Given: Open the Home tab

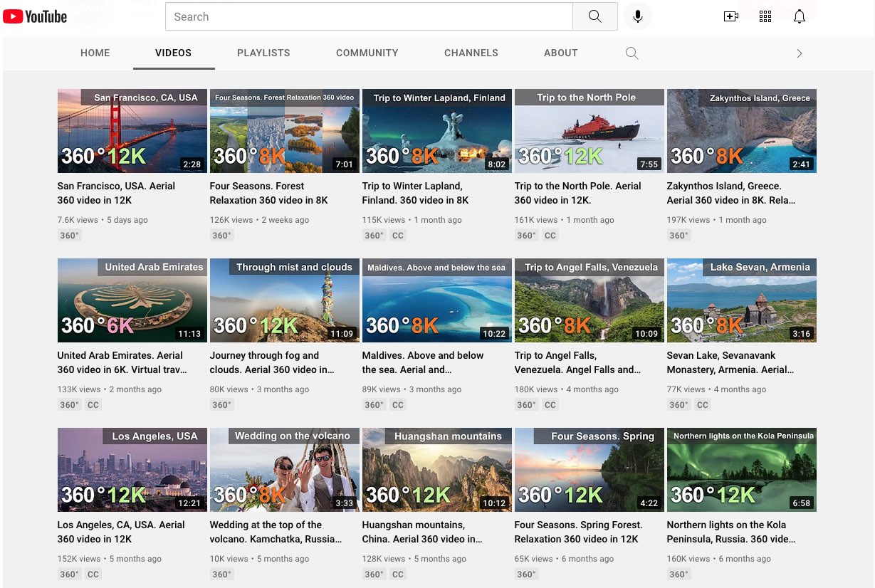Looking at the screenshot, I should 95,53.
